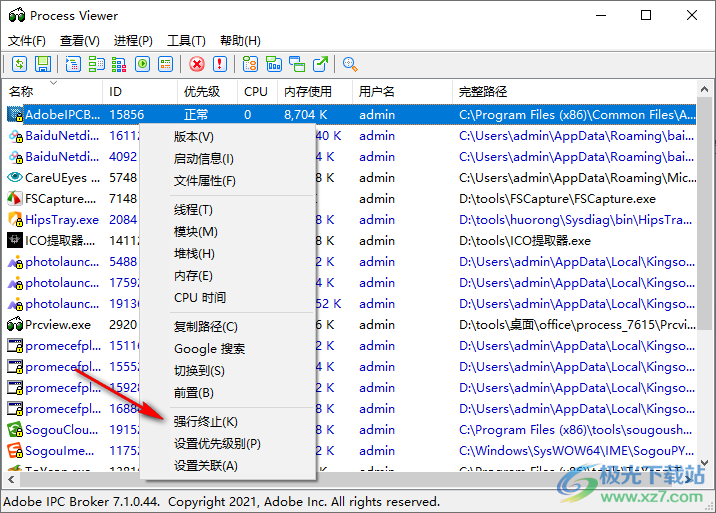This screenshot has height=513, width=716.
Task: Click the floppy disk save icon
Action: click(43, 64)
